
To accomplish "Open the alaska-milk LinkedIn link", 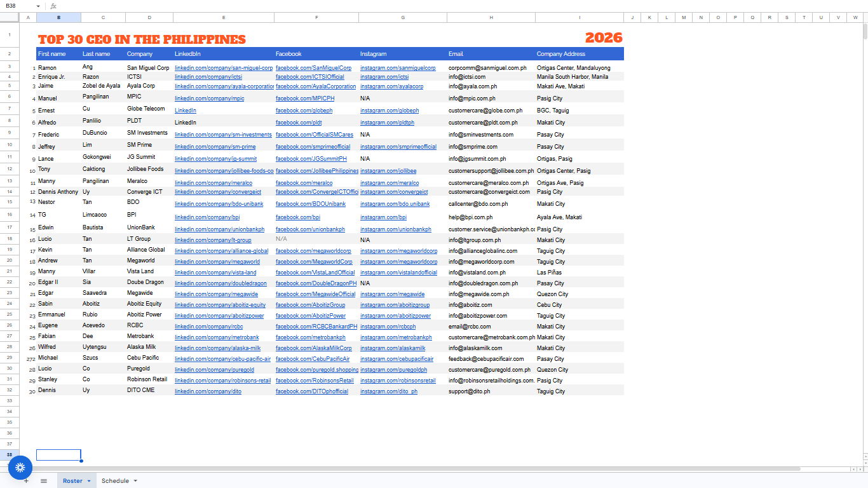I will pos(217,348).
